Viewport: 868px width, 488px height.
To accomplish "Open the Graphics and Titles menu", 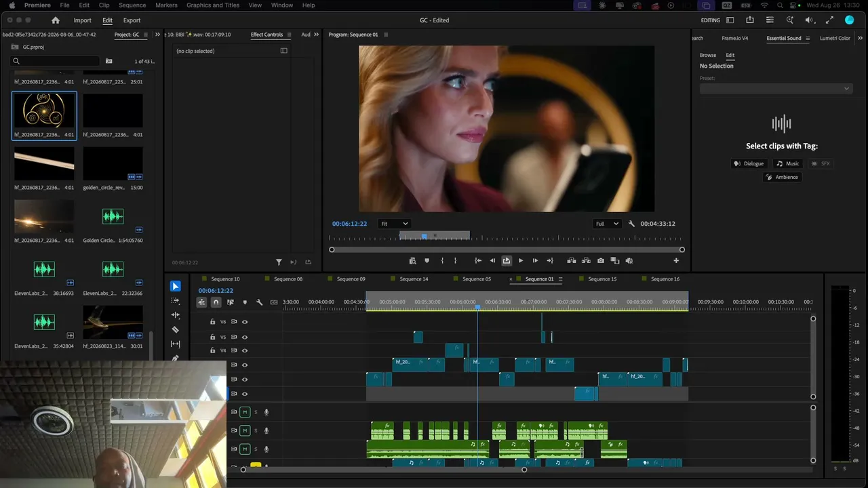I will point(213,5).
